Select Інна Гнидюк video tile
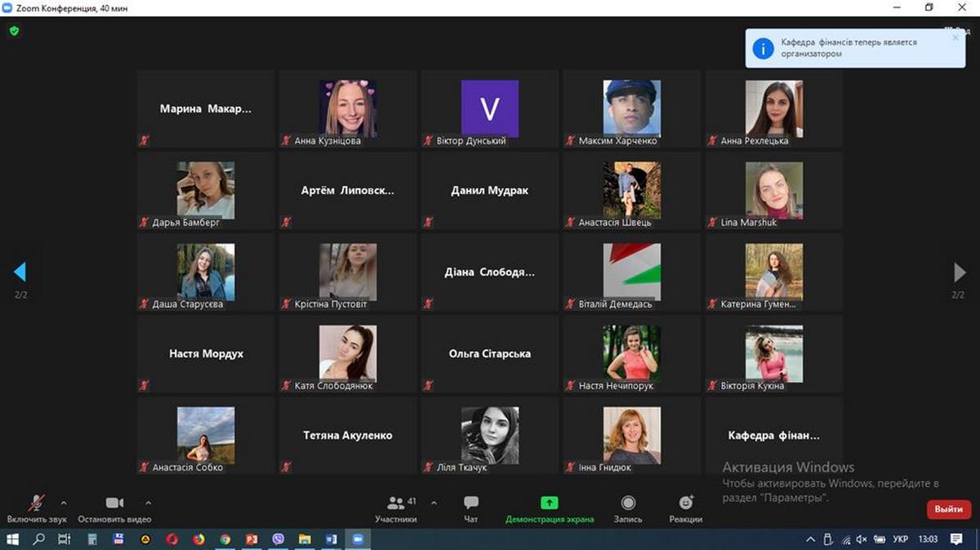This screenshot has height=550, width=980. coord(631,435)
